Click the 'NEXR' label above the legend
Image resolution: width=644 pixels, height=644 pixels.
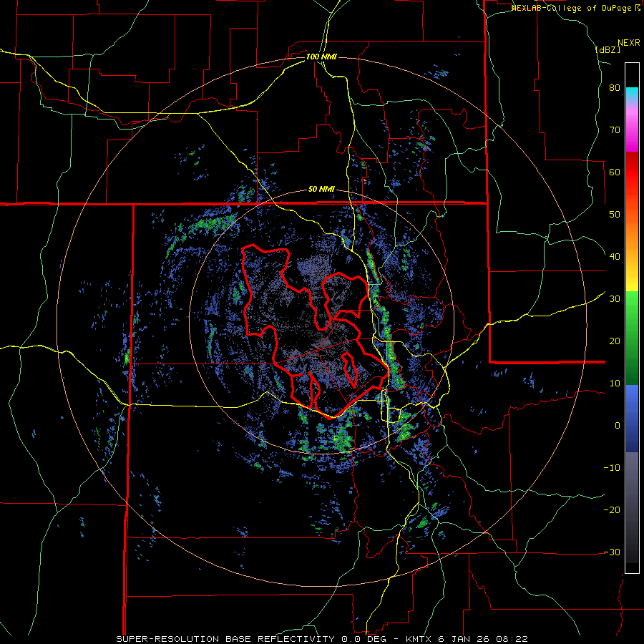point(628,43)
